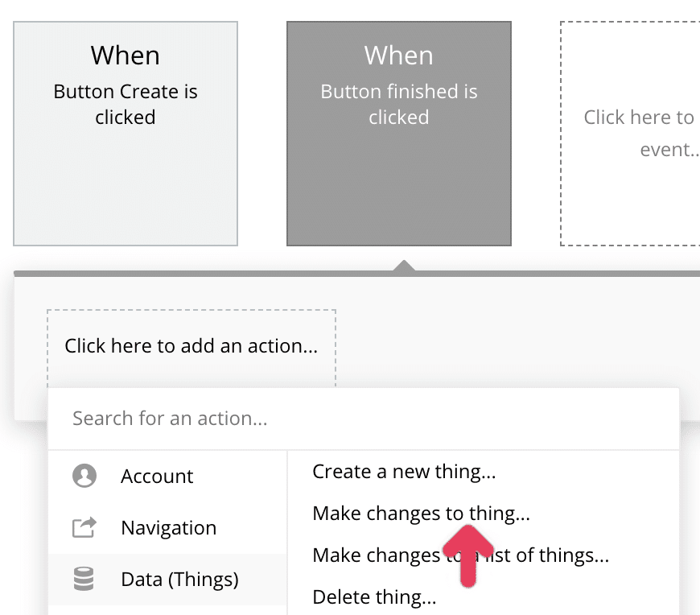Image resolution: width=700 pixels, height=615 pixels.
Task: Click the "When" heading of Button Create event
Action: [x=126, y=55]
